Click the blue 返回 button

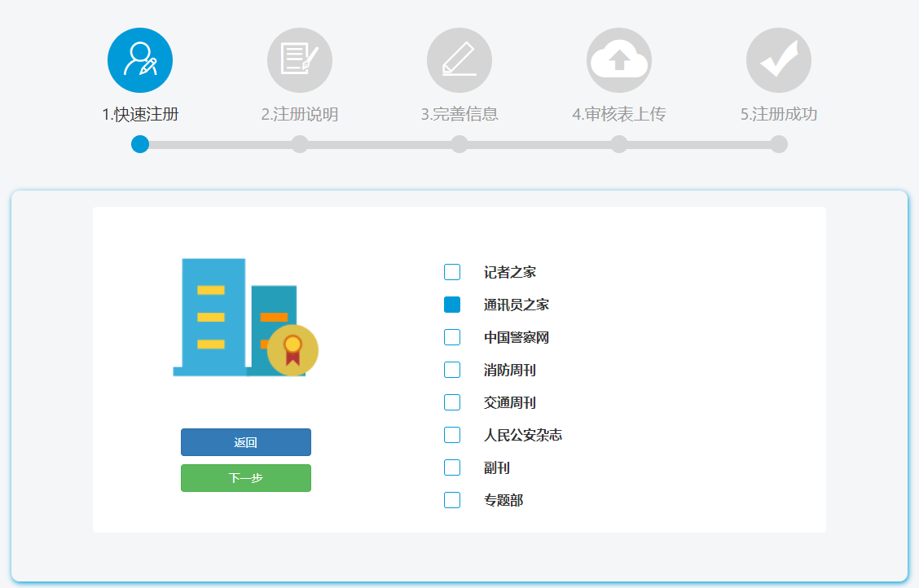coord(245,442)
